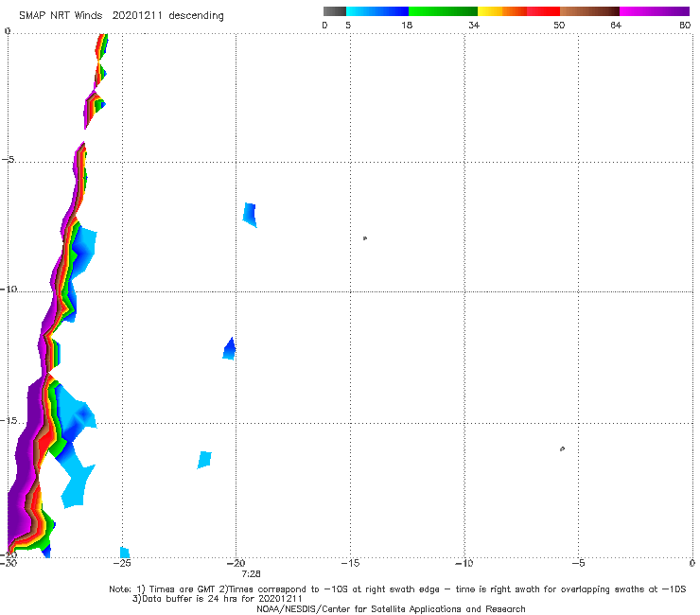
Task: Click the '-5' longitude label on bottom axis
Action: 578,563
